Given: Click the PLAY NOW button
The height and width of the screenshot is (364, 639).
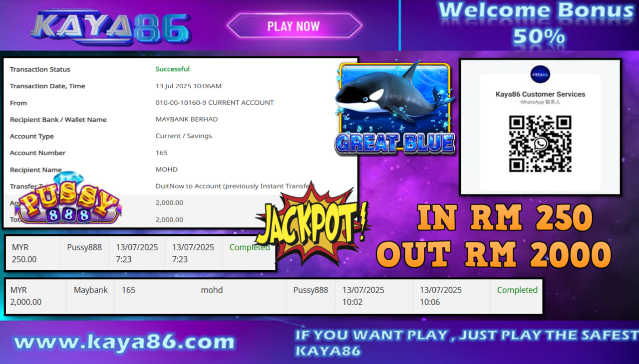Looking at the screenshot, I should (294, 26).
